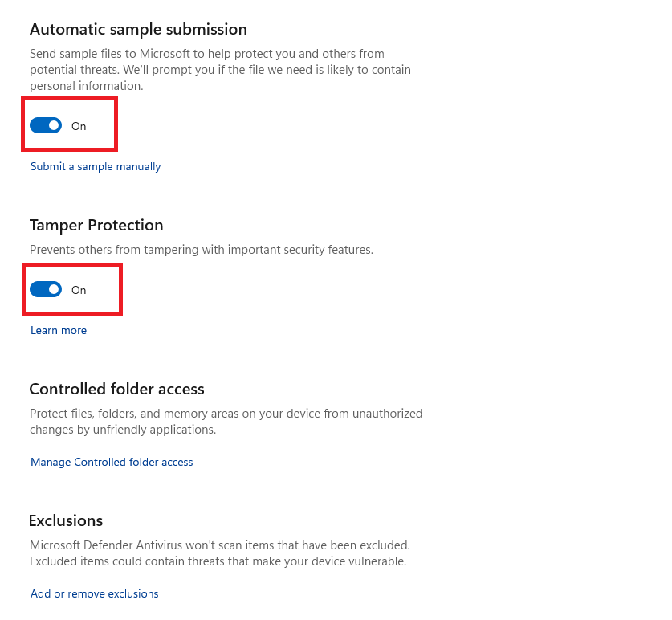Click the "Tamper Protection" section heading
This screenshot has width=672, height=620.
pos(96,226)
